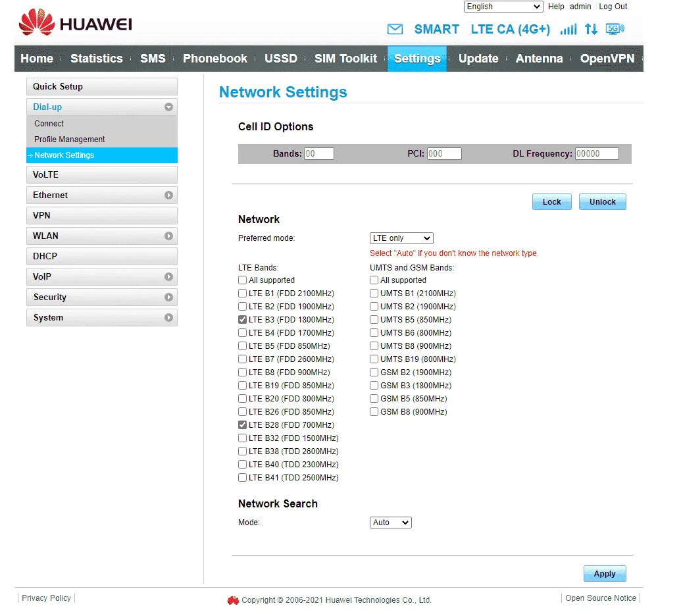Open the USSD tab
681x616 pixels.
[281, 59]
